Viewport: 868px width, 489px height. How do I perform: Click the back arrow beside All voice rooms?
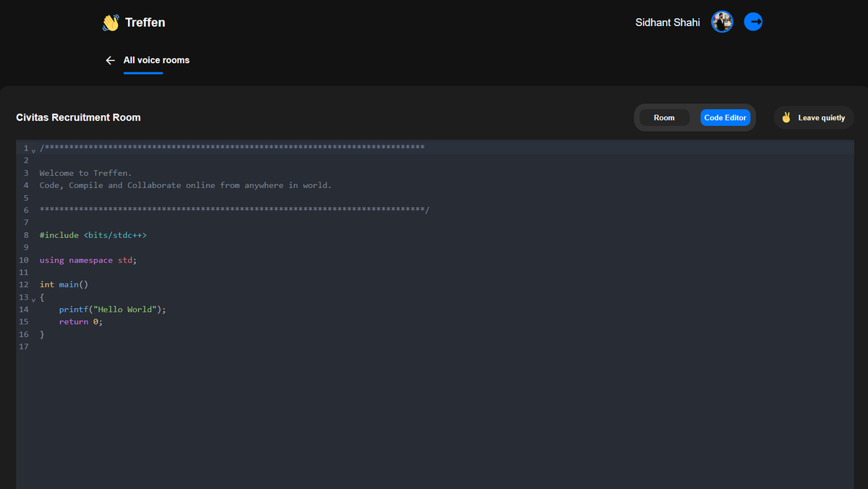110,60
